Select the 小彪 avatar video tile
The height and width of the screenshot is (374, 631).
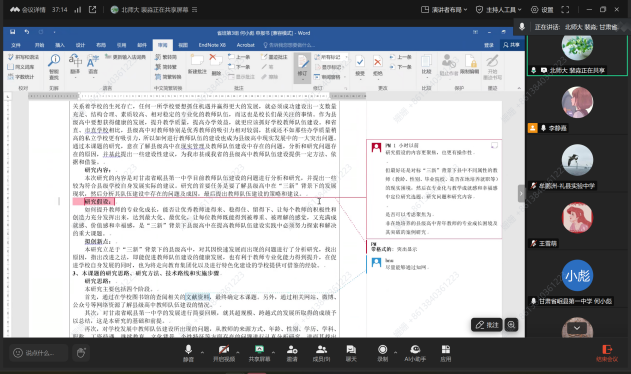coord(577,276)
